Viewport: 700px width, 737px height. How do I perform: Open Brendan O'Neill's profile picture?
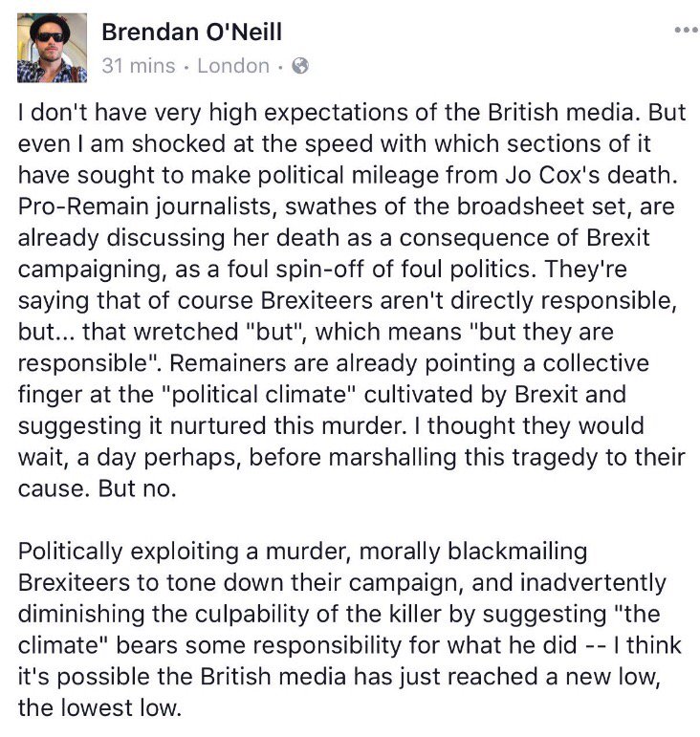click(x=52, y=48)
